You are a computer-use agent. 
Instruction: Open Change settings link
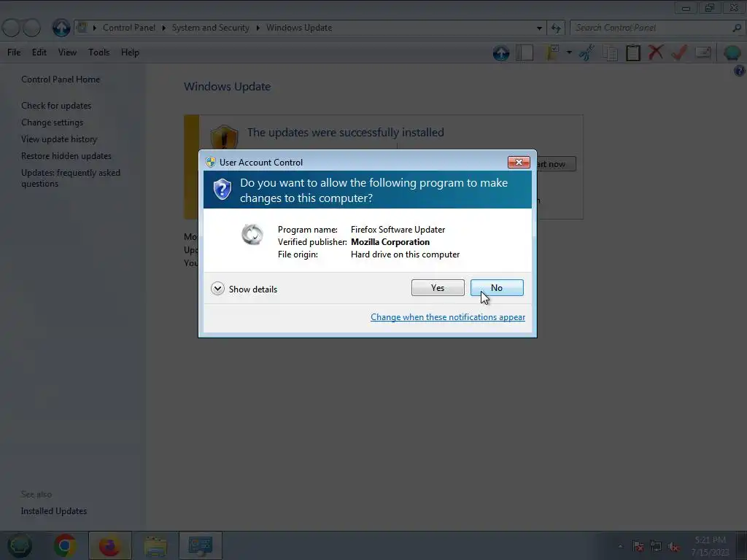pyautogui.click(x=52, y=122)
